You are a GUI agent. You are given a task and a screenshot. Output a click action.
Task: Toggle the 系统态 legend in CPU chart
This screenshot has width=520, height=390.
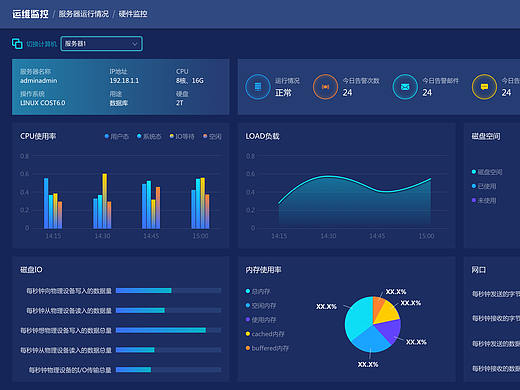click(149, 136)
